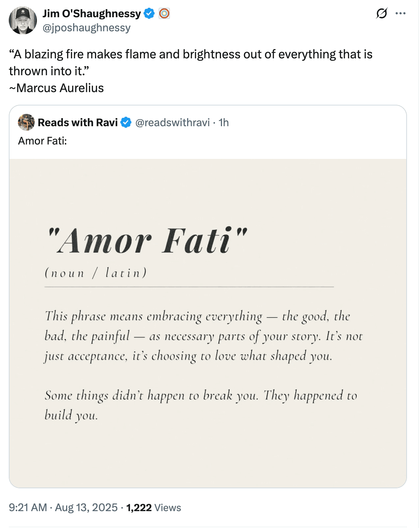Image resolution: width=420 pixels, height=528 pixels.
Task: Open the Reads with Ravi profile name
Action: (78, 123)
